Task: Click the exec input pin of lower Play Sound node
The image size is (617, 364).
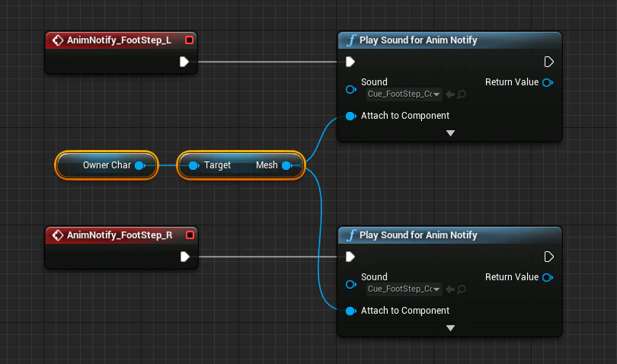Action: [350, 257]
